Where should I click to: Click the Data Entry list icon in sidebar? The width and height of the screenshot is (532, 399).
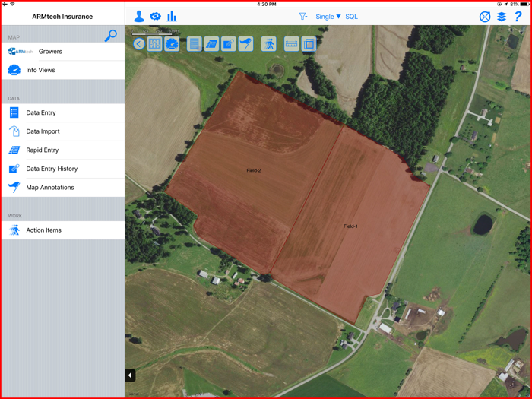pos(14,112)
